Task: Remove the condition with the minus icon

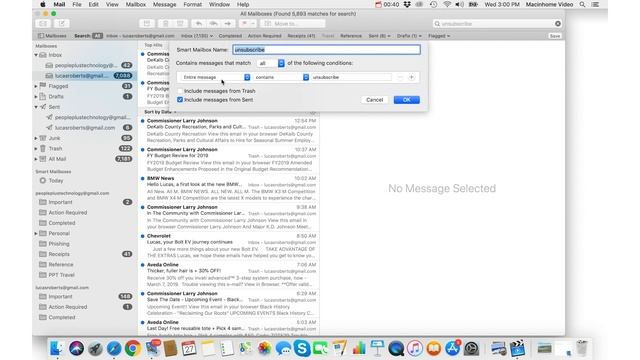Action: [x=400, y=77]
